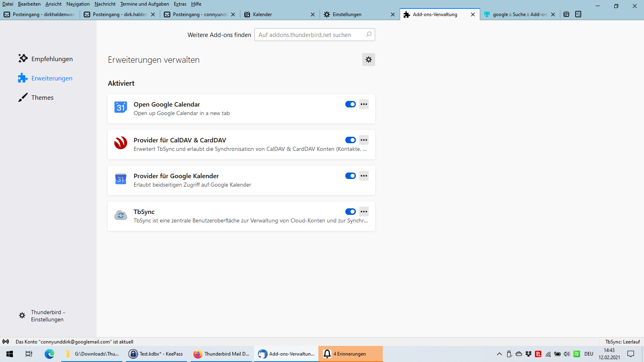Switch to the Einstellungen tab
Screen dimensions: 644x362
[x=360, y=14]
